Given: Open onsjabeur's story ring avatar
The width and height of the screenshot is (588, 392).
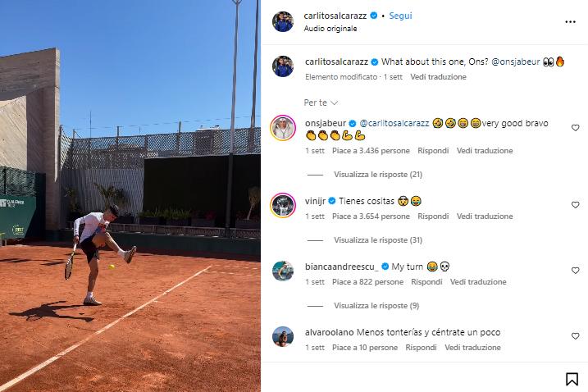Looking at the screenshot, I should point(283,128).
